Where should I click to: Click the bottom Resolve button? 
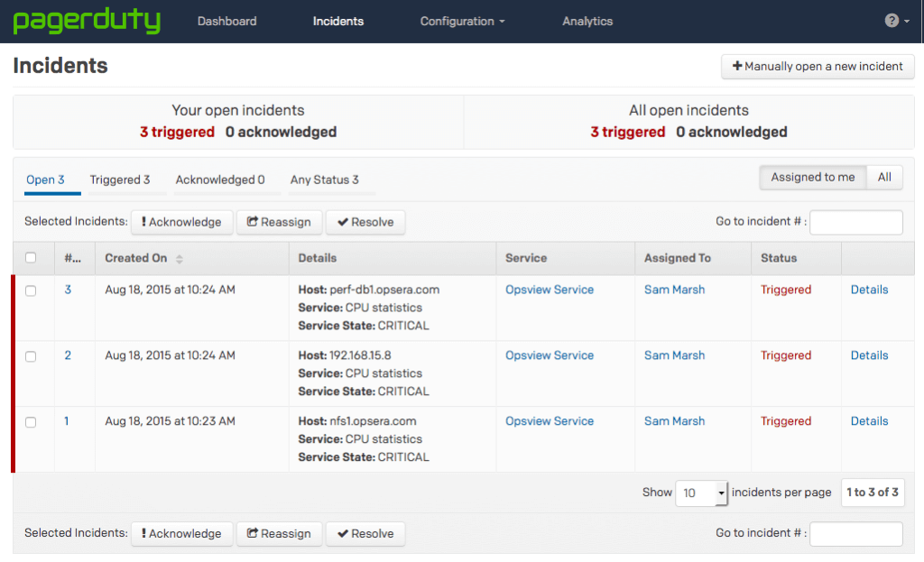tap(365, 534)
